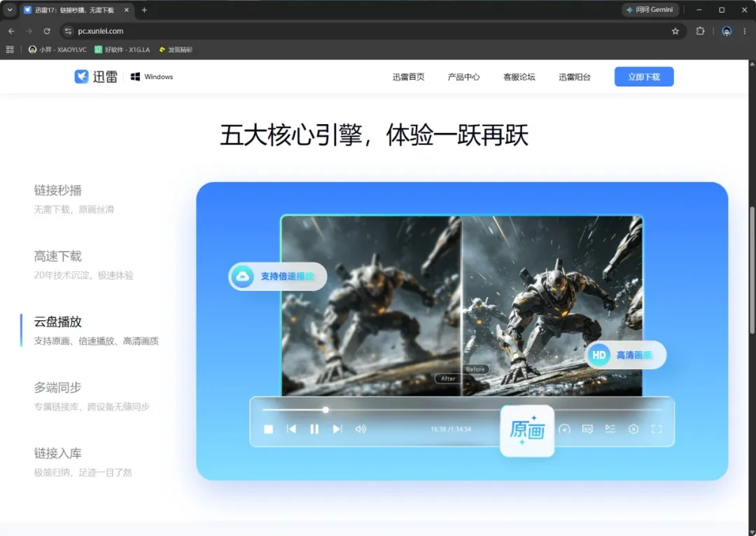Bookmark the page with the star icon
This screenshot has width=756, height=536.
point(675,31)
